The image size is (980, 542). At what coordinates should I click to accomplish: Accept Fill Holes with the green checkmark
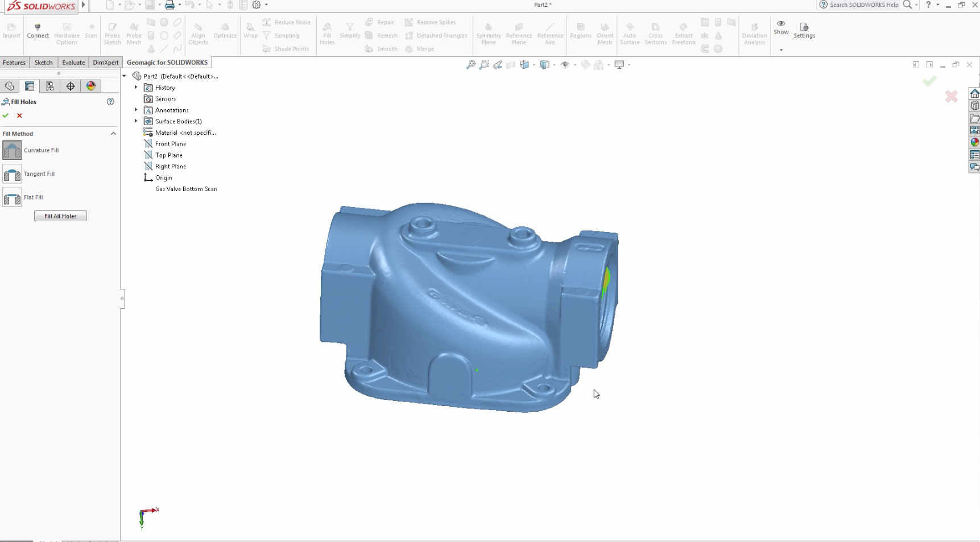coord(6,115)
